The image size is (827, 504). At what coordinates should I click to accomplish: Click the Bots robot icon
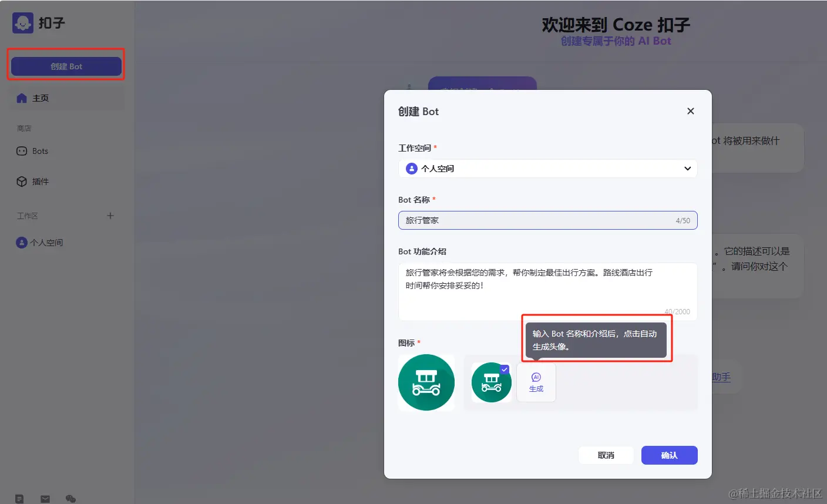(x=22, y=151)
